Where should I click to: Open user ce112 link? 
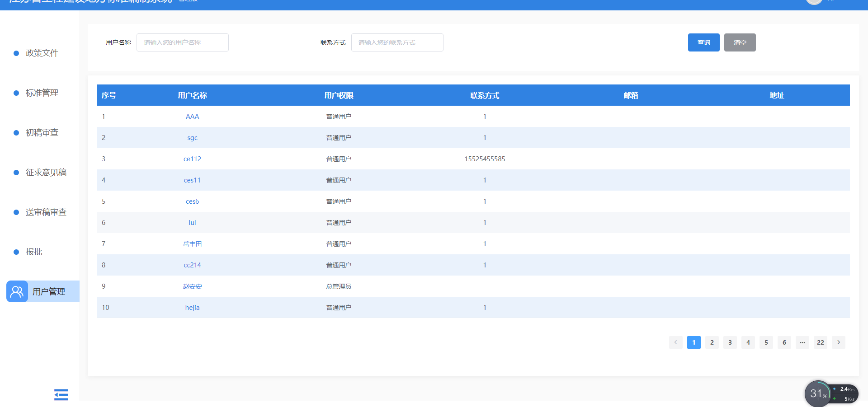pyautogui.click(x=192, y=159)
